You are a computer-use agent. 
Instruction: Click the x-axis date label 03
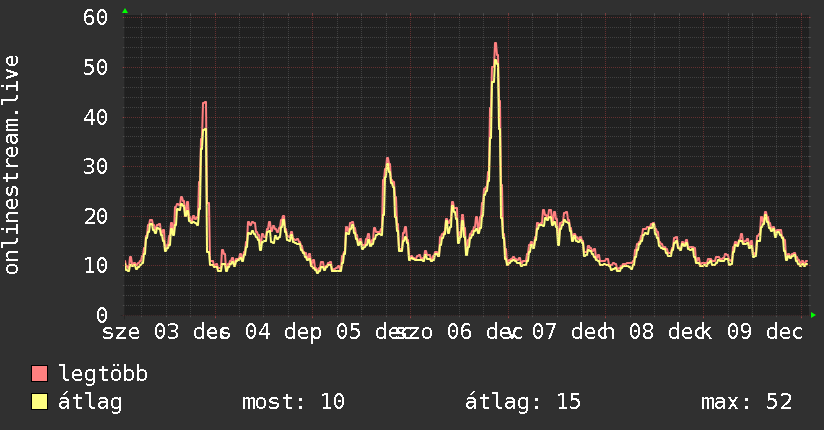point(167,332)
